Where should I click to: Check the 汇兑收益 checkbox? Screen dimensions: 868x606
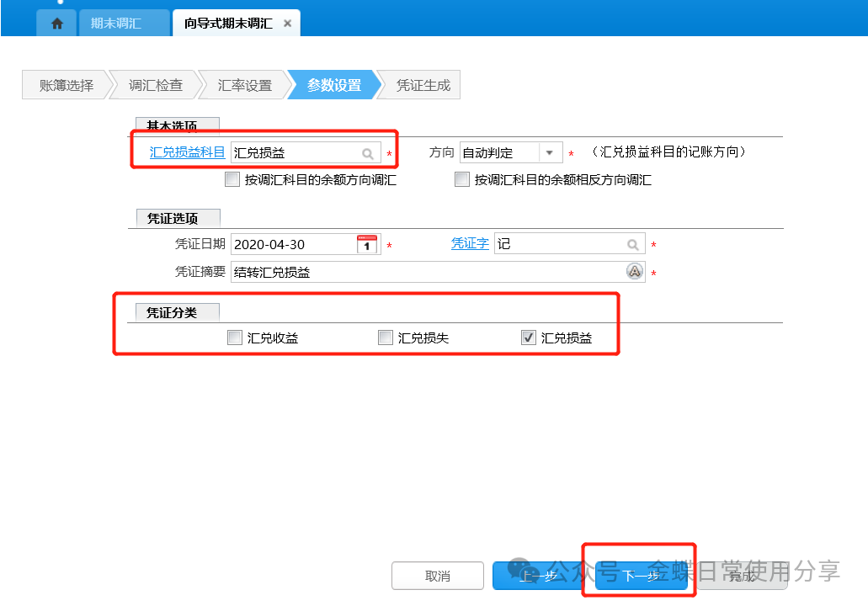tap(235, 338)
